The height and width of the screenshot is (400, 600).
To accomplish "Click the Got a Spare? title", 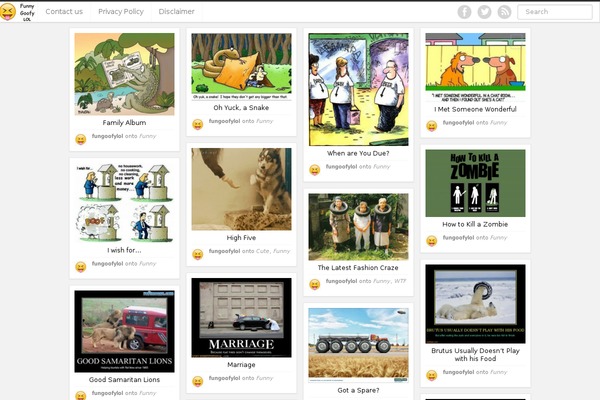I will [358, 390].
